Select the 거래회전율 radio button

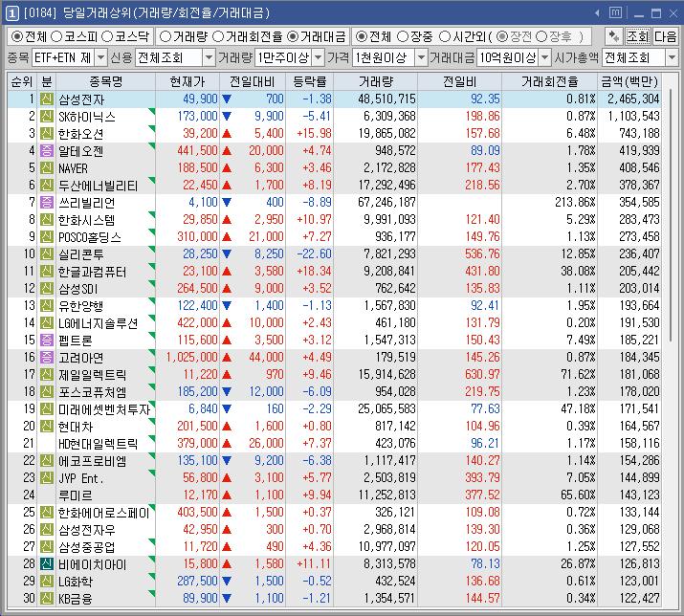[218, 36]
